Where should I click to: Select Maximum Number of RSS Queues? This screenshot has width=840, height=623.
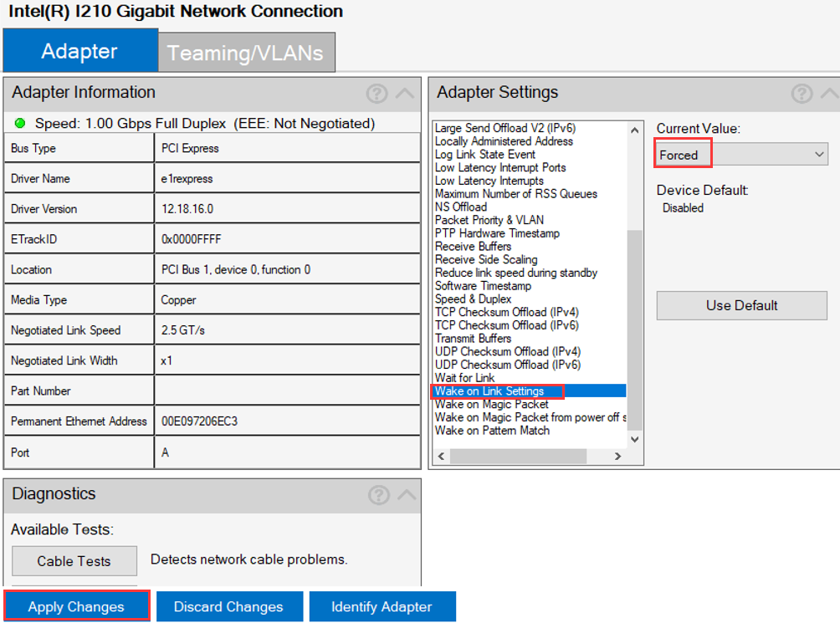pos(516,194)
